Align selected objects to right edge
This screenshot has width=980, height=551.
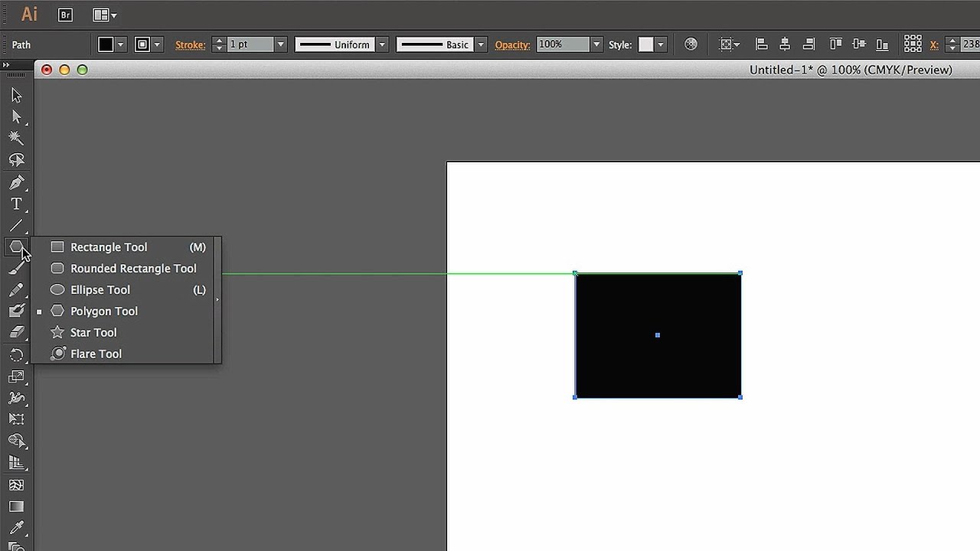coord(807,44)
